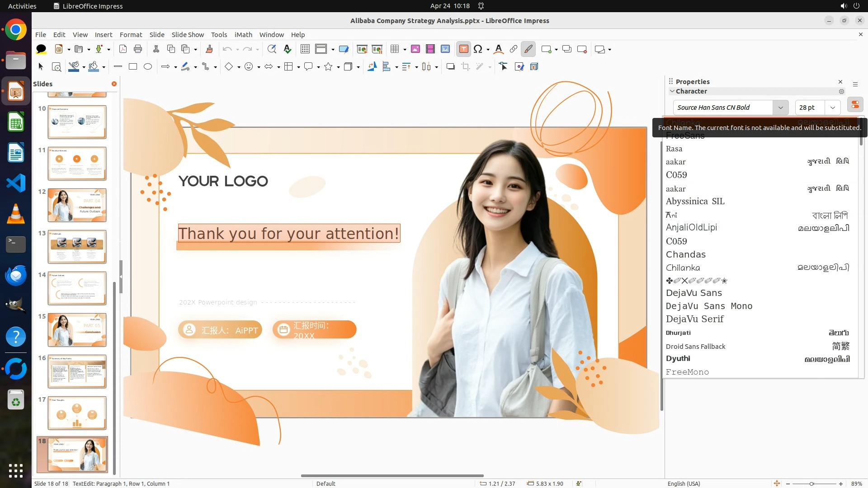Click the Print icon in toolbar

point(138,49)
